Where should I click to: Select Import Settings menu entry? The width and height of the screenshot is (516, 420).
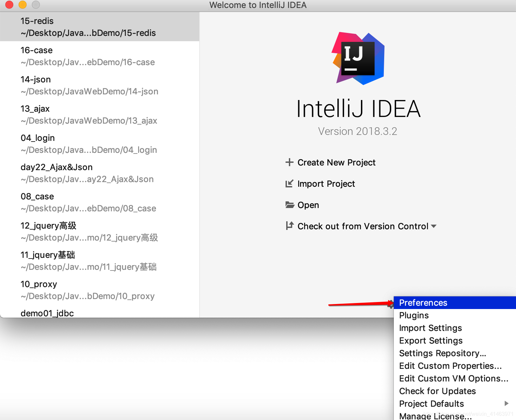[x=455, y=328]
